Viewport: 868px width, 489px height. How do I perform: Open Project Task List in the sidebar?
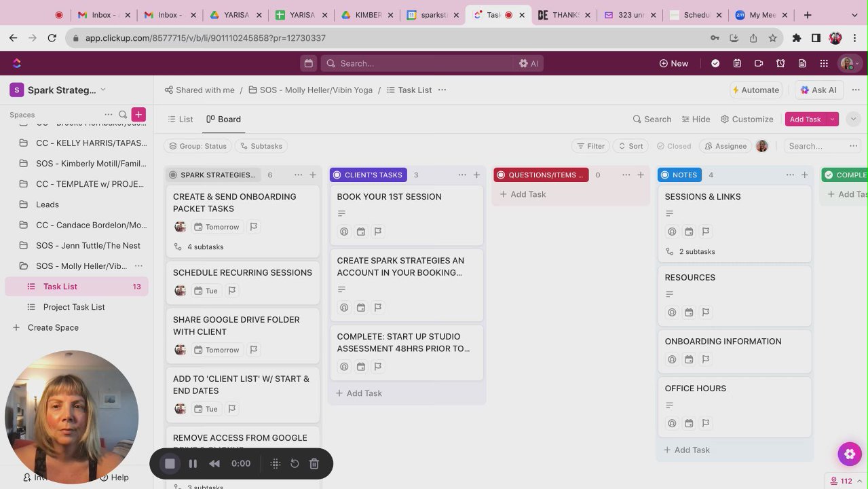point(74,307)
